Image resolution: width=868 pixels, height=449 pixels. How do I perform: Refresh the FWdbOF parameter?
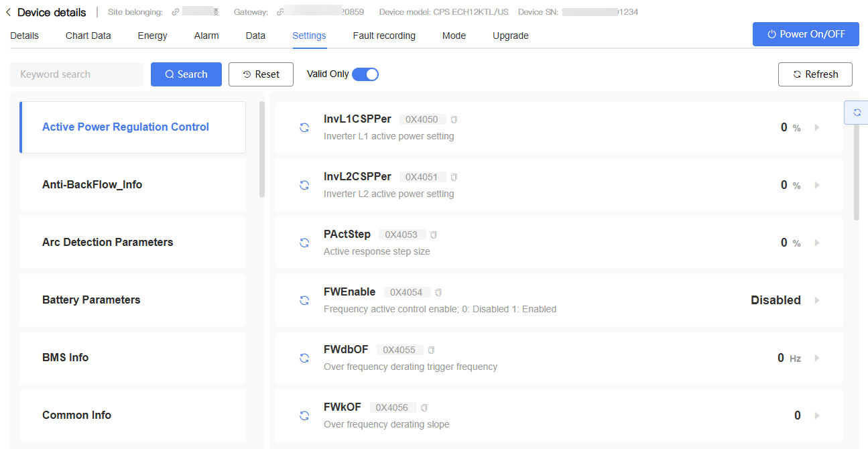[x=304, y=358]
